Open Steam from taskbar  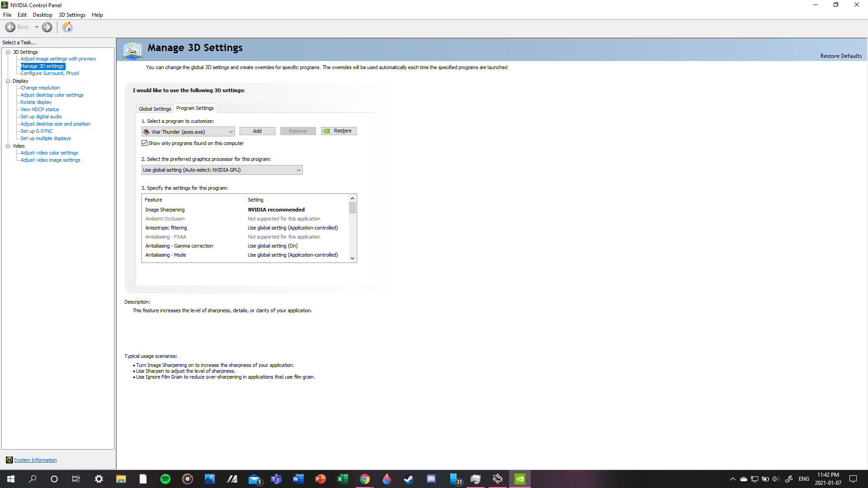[x=409, y=479]
